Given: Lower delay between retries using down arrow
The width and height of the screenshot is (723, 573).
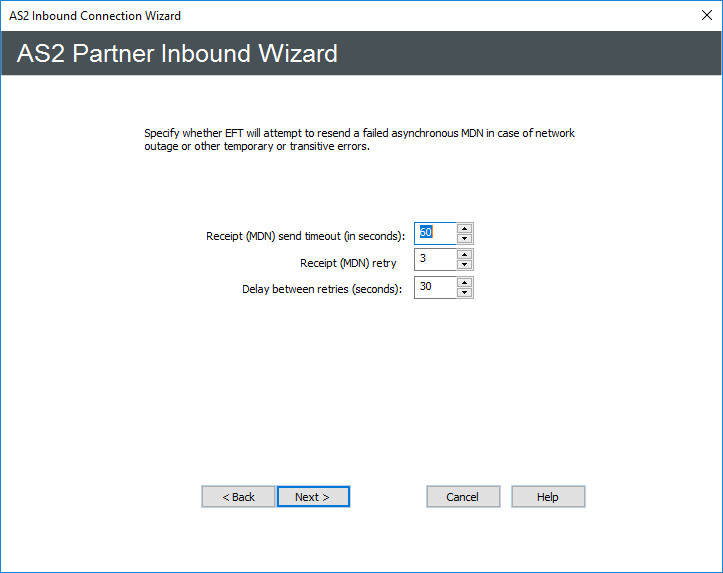Looking at the screenshot, I should (464, 293).
